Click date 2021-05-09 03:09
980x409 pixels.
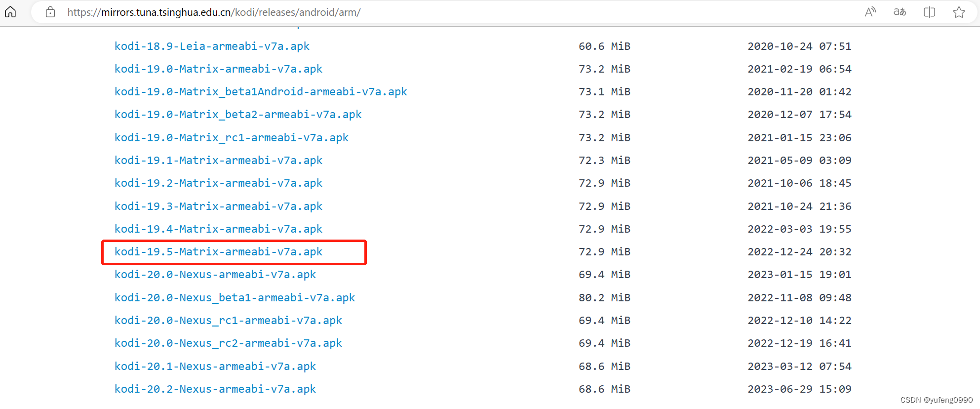tap(799, 160)
